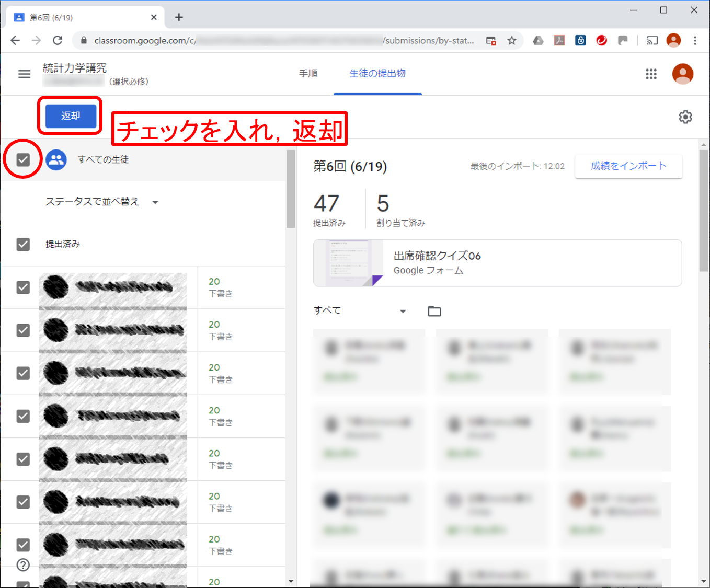Viewport: 710px width, 588px height.
Task: Uncheck the second student row checkbox
Action: (23, 330)
